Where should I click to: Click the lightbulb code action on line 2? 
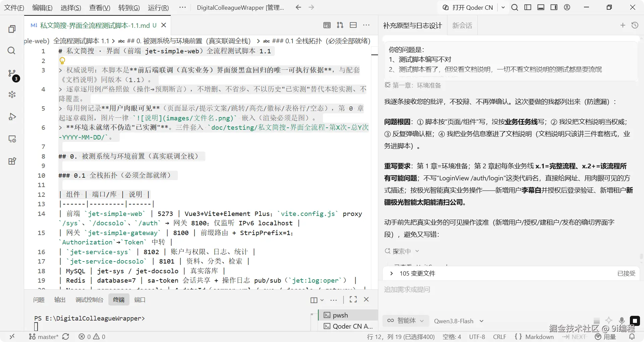pyautogui.click(x=62, y=61)
